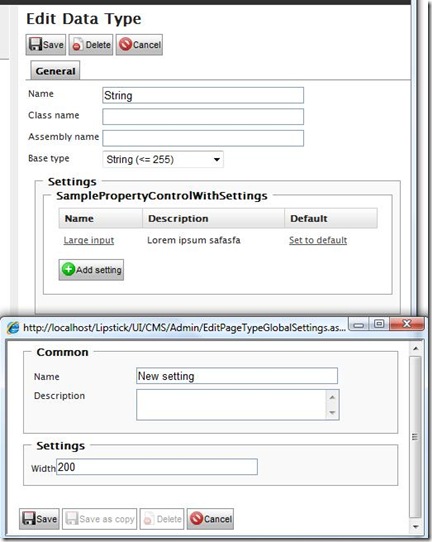This screenshot has width=432, height=542.
Task: Click into the Class name field
Action: tap(203, 117)
